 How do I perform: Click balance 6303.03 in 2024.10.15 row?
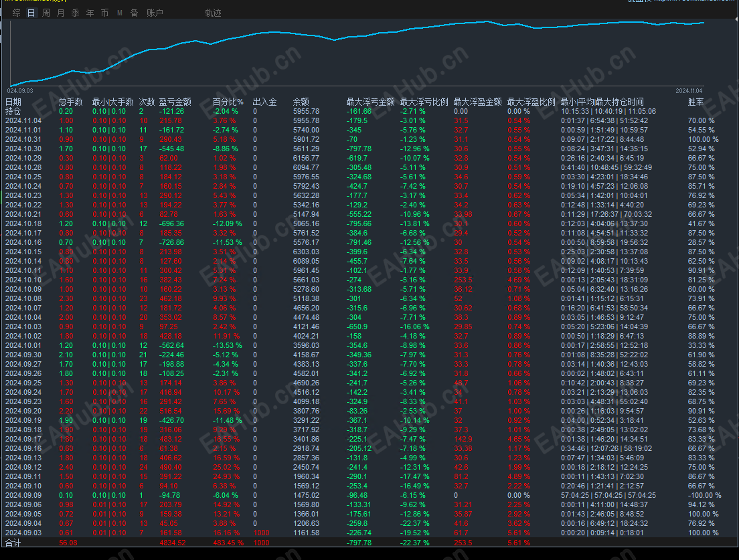tap(306, 252)
